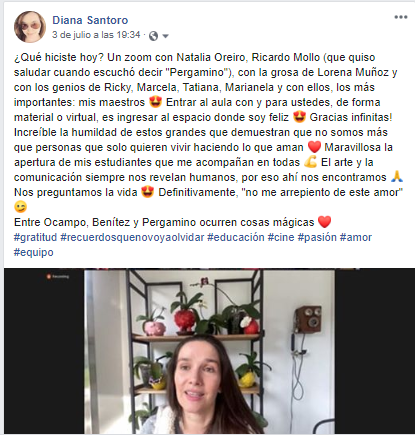Click the praying hands emoji

tap(397, 177)
